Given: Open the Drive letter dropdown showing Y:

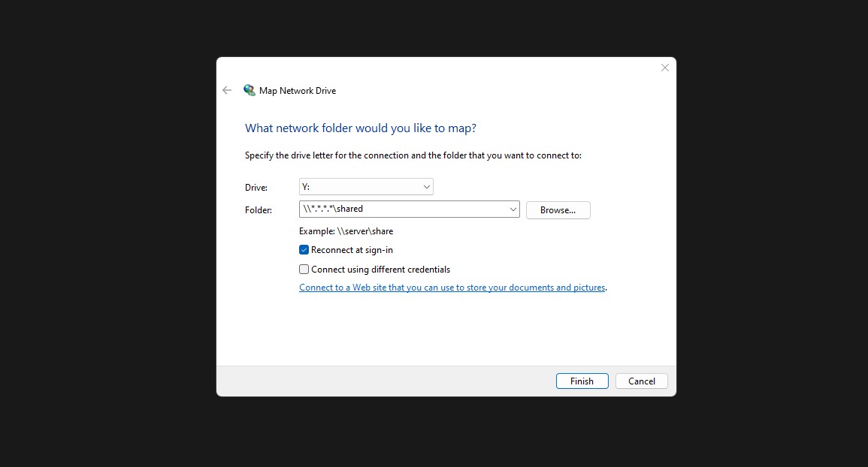Looking at the screenshot, I should pos(365,187).
